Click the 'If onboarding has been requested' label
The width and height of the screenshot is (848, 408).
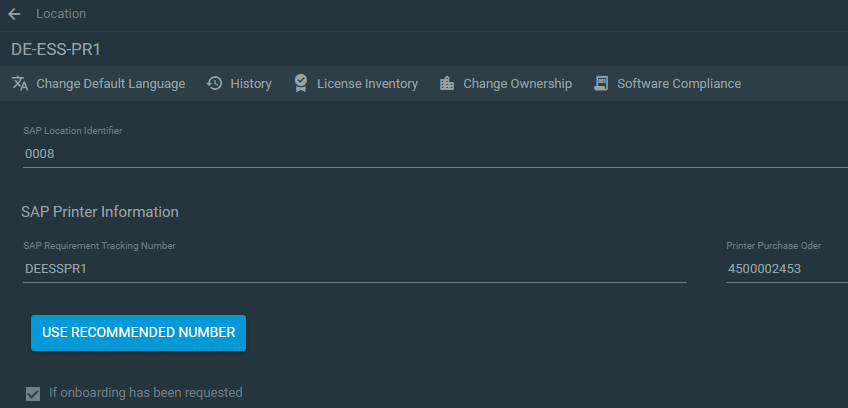(145, 393)
